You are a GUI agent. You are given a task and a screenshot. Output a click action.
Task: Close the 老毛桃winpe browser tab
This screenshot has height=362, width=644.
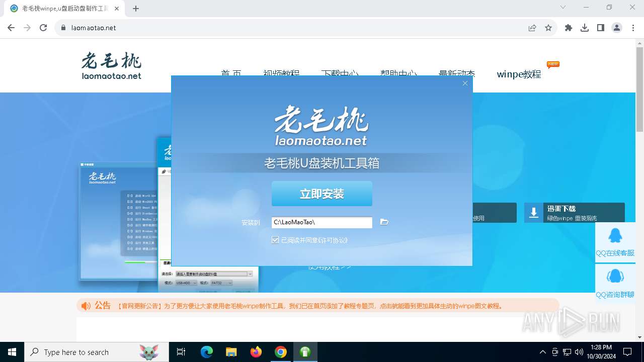pyautogui.click(x=117, y=8)
